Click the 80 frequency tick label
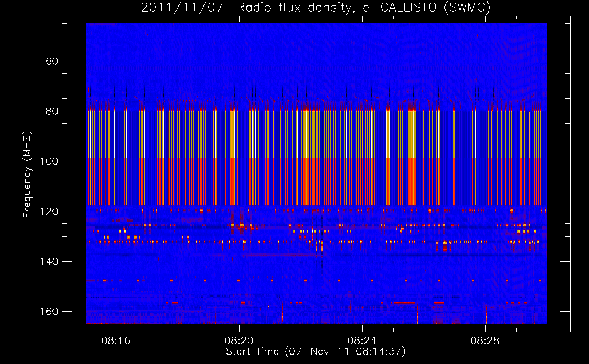The width and height of the screenshot is (589, 364). (x=52, y=111)
